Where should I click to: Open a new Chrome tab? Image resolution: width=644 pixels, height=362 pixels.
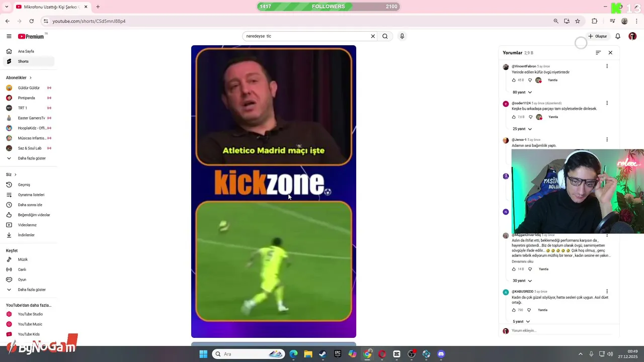(98, 7)
